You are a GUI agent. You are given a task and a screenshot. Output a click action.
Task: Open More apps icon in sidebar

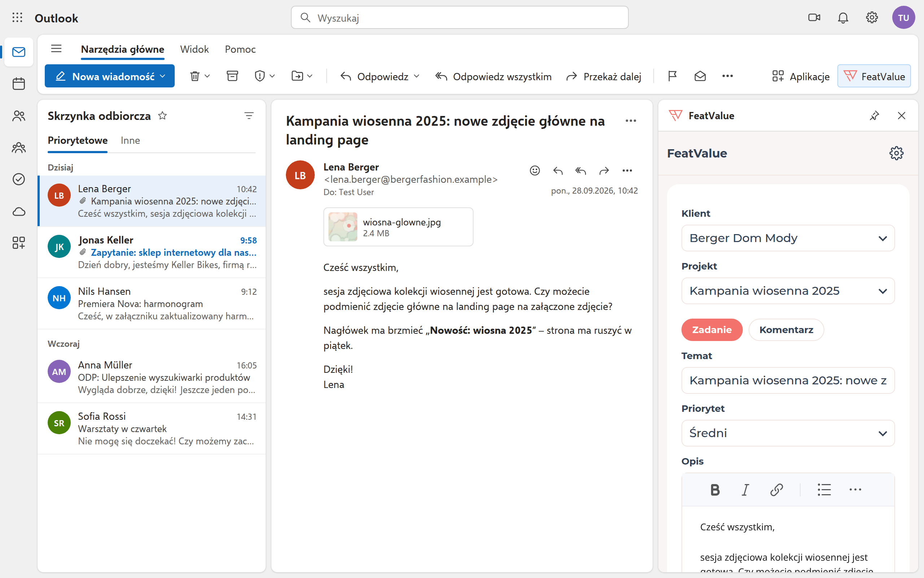(18, 243)
